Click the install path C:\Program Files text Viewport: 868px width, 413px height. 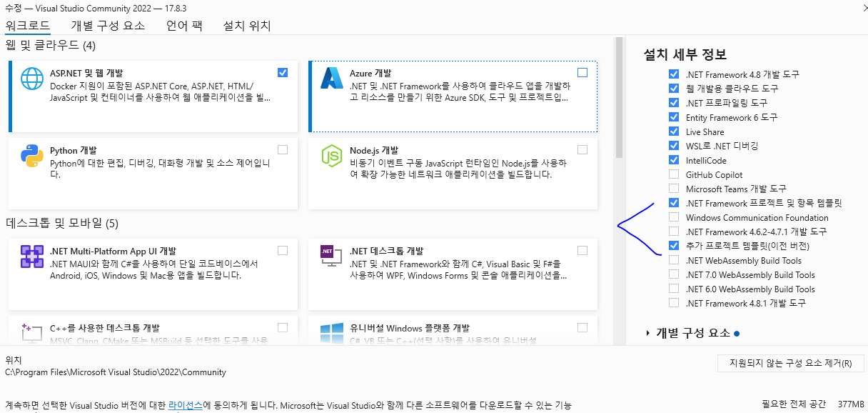116,372
